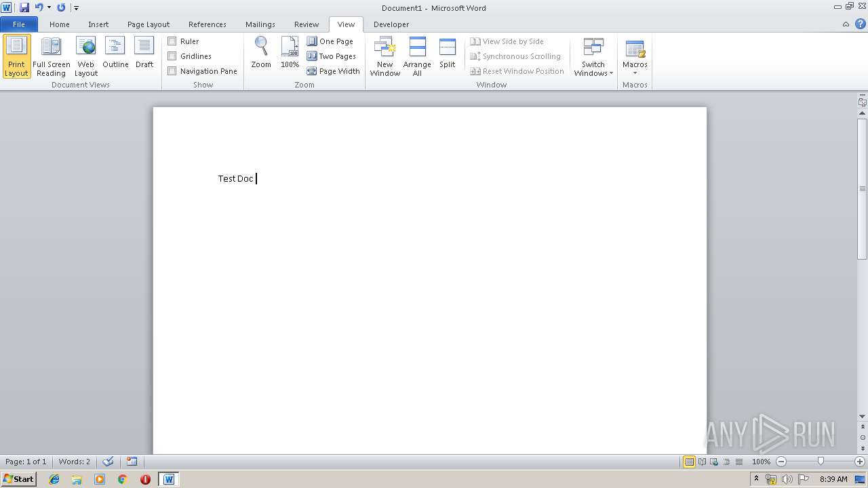The height and width of the screenshot is (488, 868).
Task: Switch to Draft view in ribbon
Action: pyautogui.click(x=144, y=53)
